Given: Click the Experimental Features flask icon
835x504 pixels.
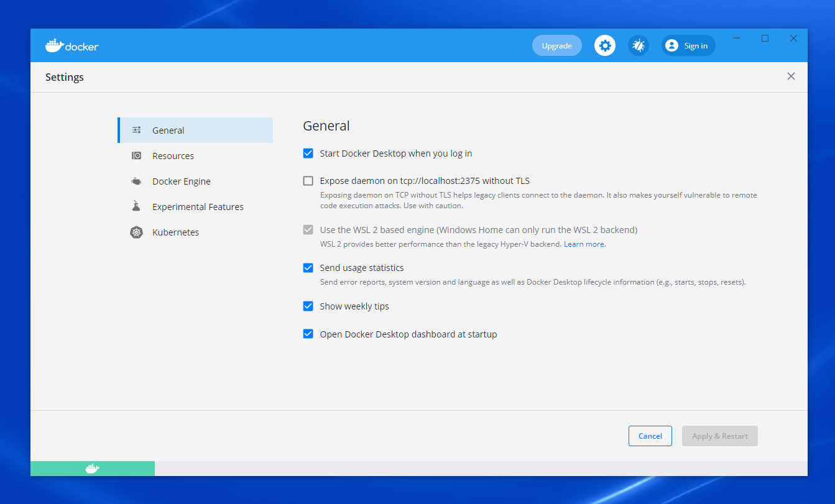Looking at the screenshot, I should pos(136,206).
